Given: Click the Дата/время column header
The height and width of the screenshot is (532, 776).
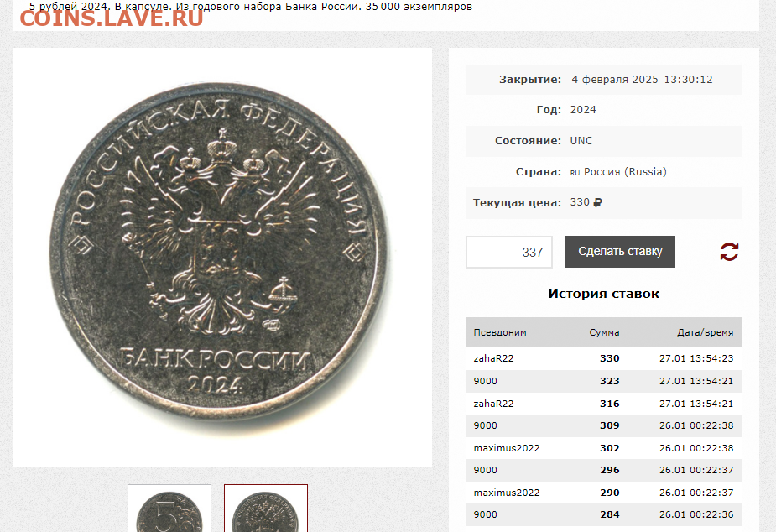Looking at the screenshot, I should (706, 332).
